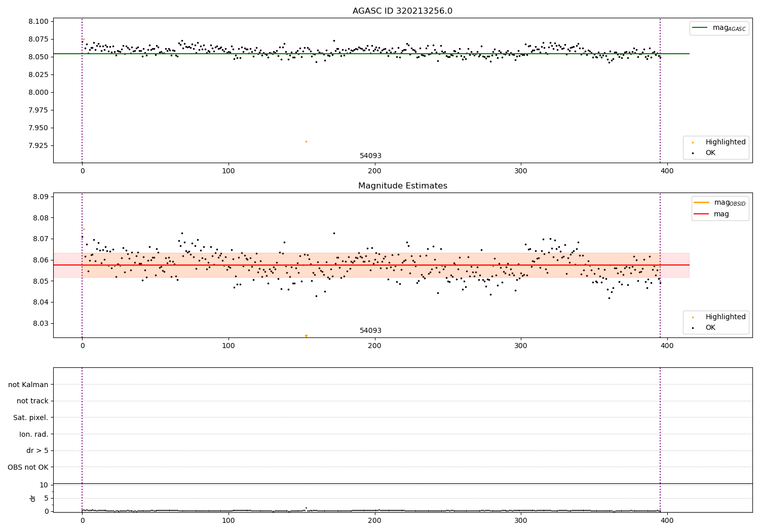
Task: Click the 54093 label in top plot
Action: pyautogui.click(x=370, y=156)
